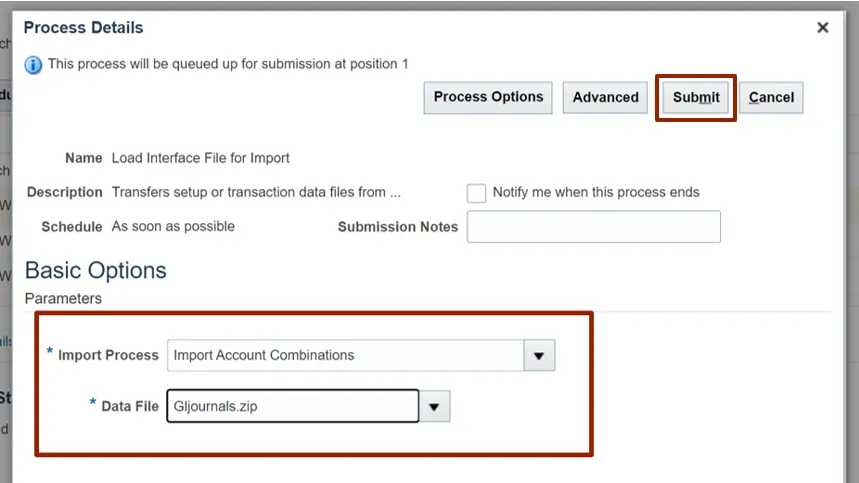
Task: Cancel the process submission
Action: 771,97
